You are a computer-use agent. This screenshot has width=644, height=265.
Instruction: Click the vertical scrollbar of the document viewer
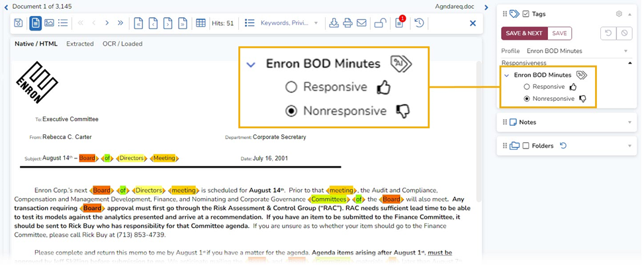(478, 131)
